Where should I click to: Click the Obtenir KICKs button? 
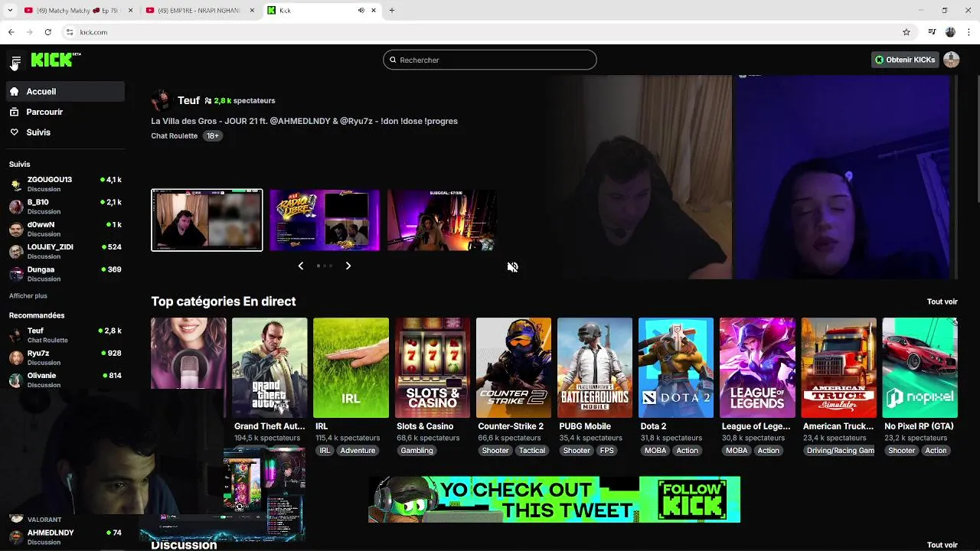905,60
